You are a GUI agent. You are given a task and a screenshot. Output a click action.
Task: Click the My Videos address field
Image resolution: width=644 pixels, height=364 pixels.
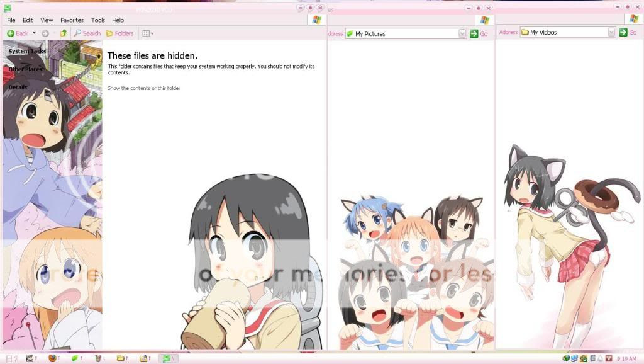click(568, 32)
